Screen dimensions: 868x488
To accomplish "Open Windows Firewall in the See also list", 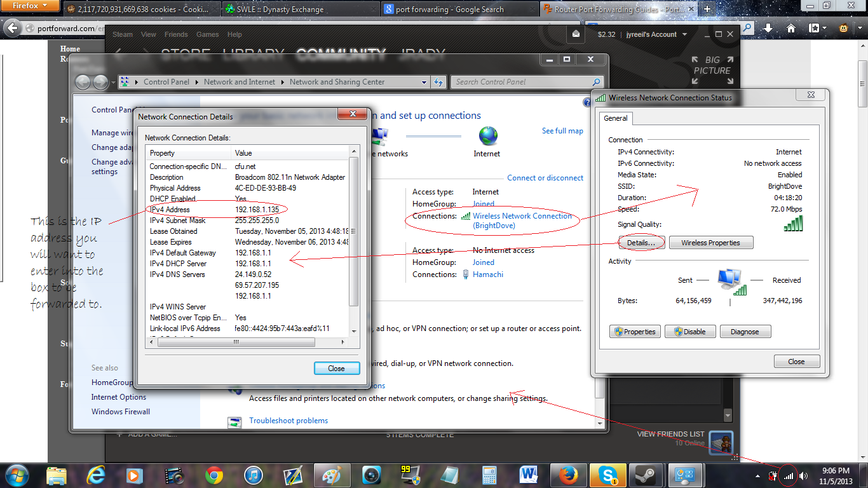I will tap(121, 412).
